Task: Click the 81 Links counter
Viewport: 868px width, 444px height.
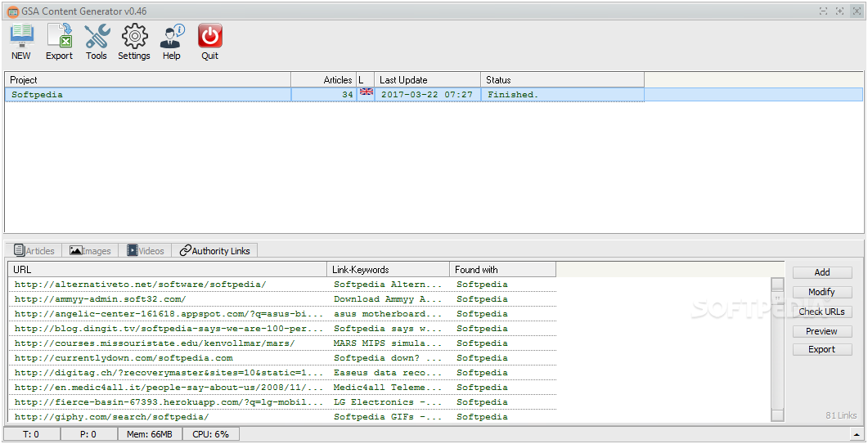Action: (x=841, y=415)
